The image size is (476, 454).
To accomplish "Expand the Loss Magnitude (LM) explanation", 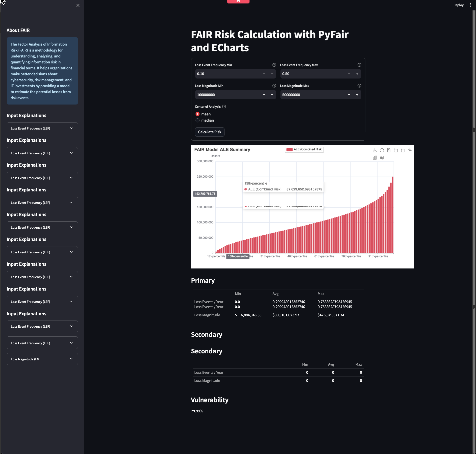I will [x=42, y=359].
